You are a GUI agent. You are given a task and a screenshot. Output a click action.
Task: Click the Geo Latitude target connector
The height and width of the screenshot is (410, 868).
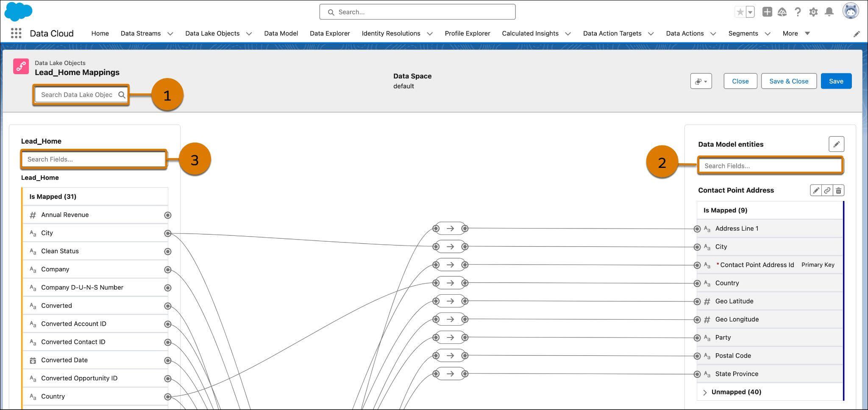(x=697, y=301)
